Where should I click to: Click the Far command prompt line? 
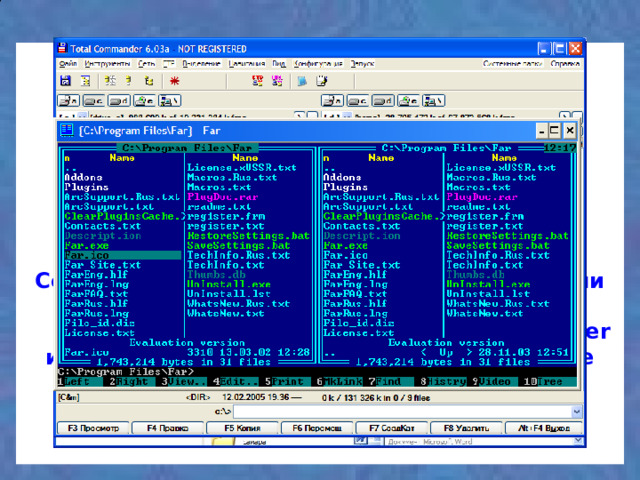pos(317,372)
